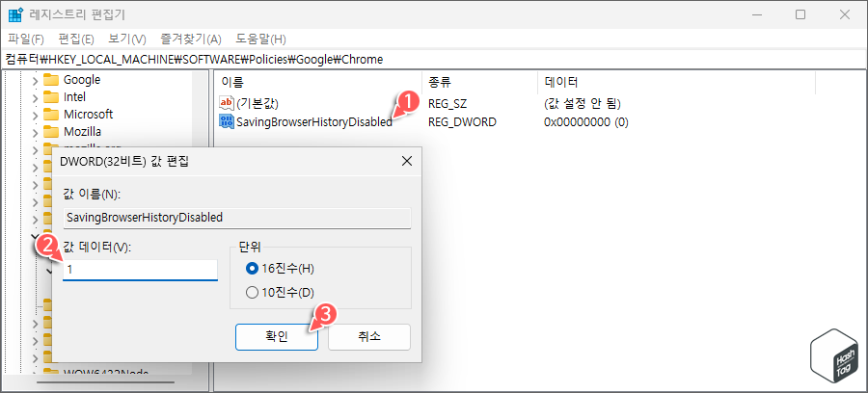Select the 16진수(H) radio button

[252, 269]
